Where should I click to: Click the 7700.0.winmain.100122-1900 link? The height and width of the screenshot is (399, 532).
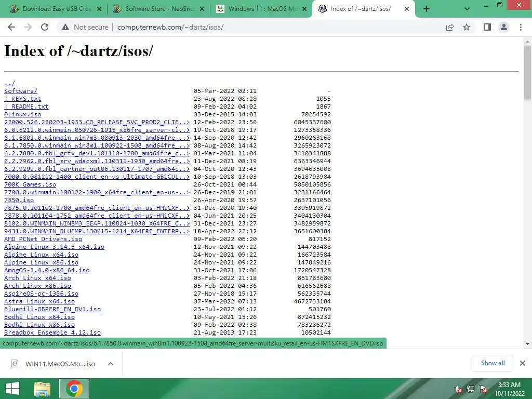[x=97, y=192]
